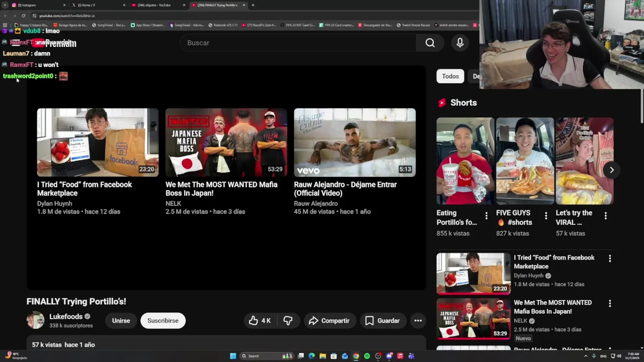
Task: Open Microsoft Store from the taskbar
Action: click(x=334, y=356)
